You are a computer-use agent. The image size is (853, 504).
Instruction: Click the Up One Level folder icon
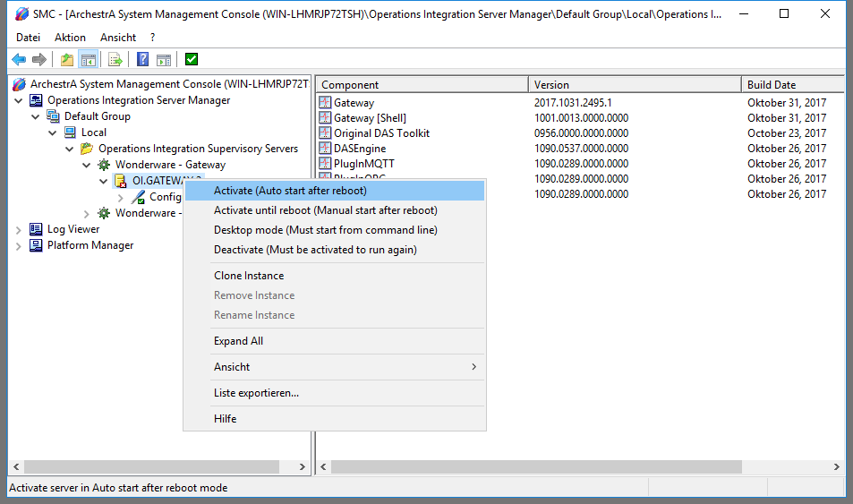point(67,60)
